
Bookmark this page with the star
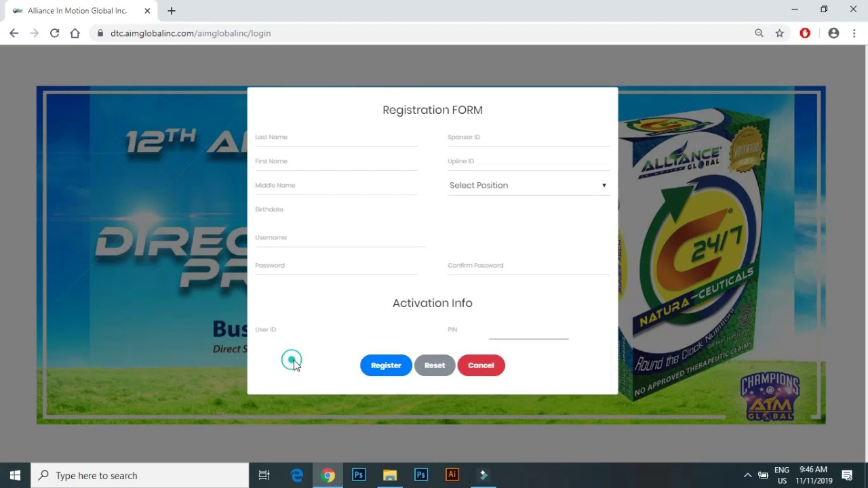[780, 33]
